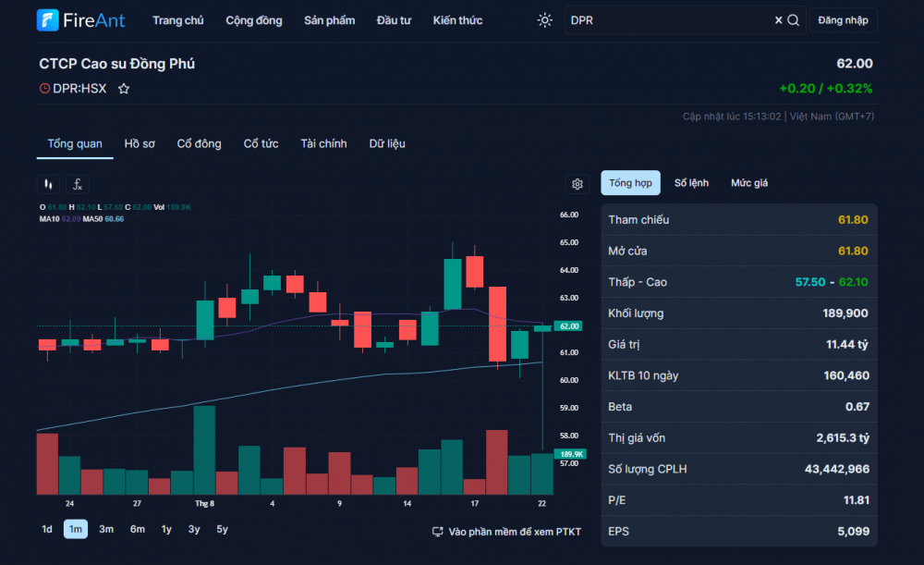The width and height of the screenshot is (924, 565).
Task: Click the Mở cửa row
Action: click(739, 252)
